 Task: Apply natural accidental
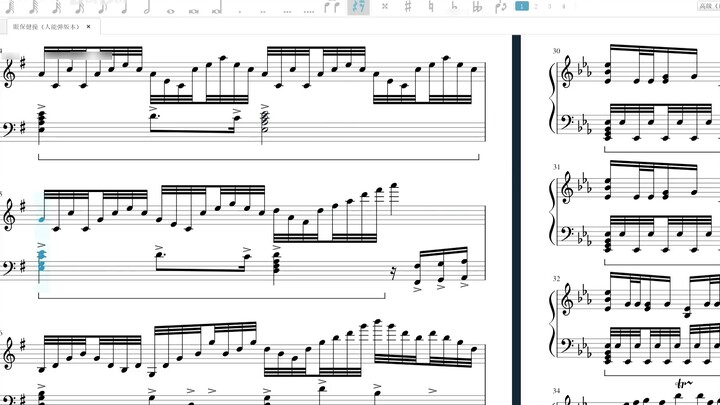click(x=431, y=6)
